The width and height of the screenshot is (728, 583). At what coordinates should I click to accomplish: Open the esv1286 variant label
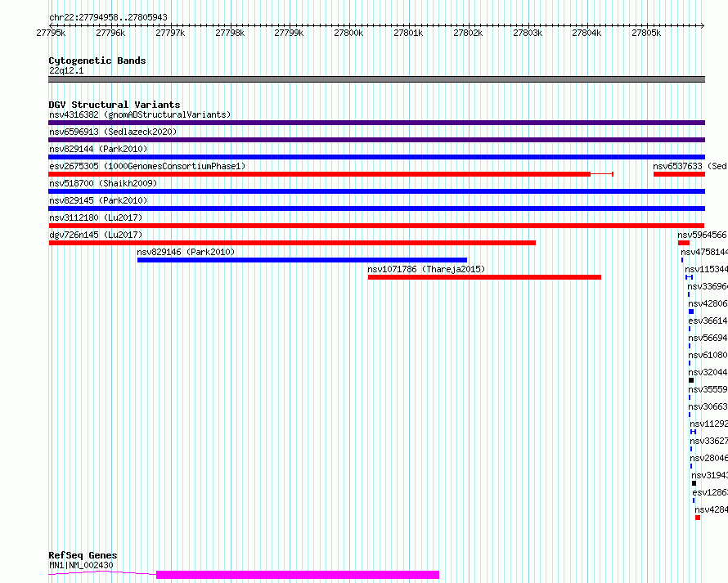pyautogui.click(x=710, y=492)
